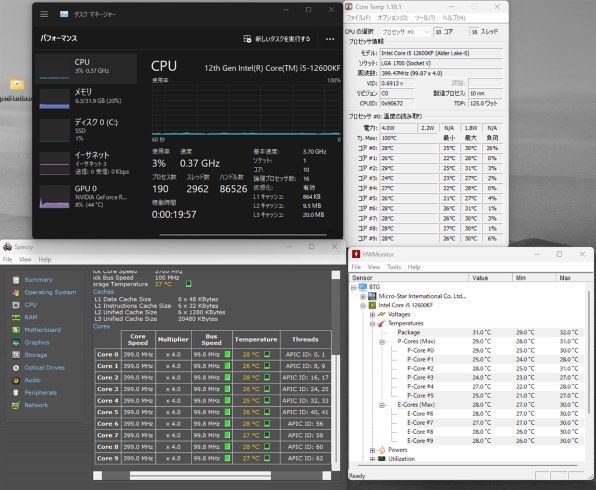Collapse the BTG computer node in HWMonitor
Screen dimensions: 596x490
coord(353,287)
